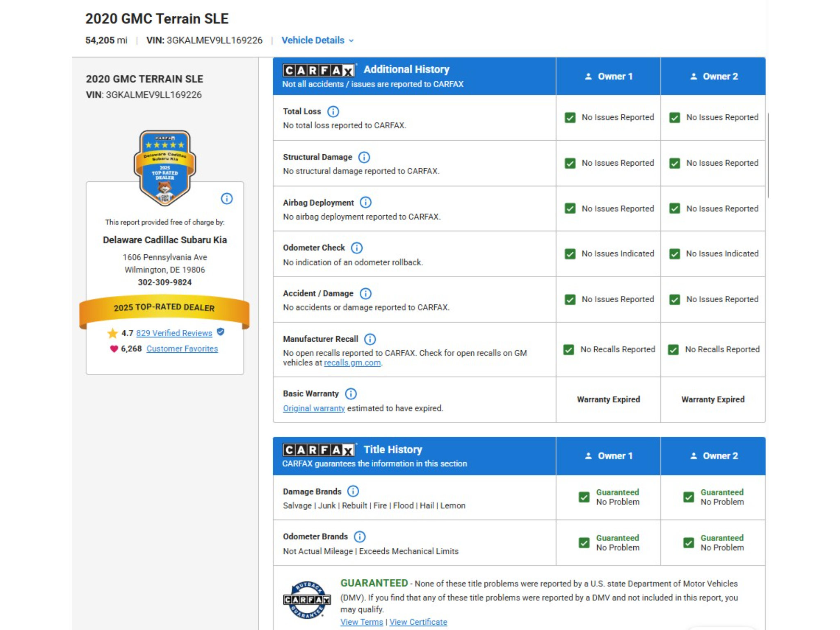Select Owner 1 column header in Additional History
The height and width of the screenshot is (630, 840).
tap(608, 76)
